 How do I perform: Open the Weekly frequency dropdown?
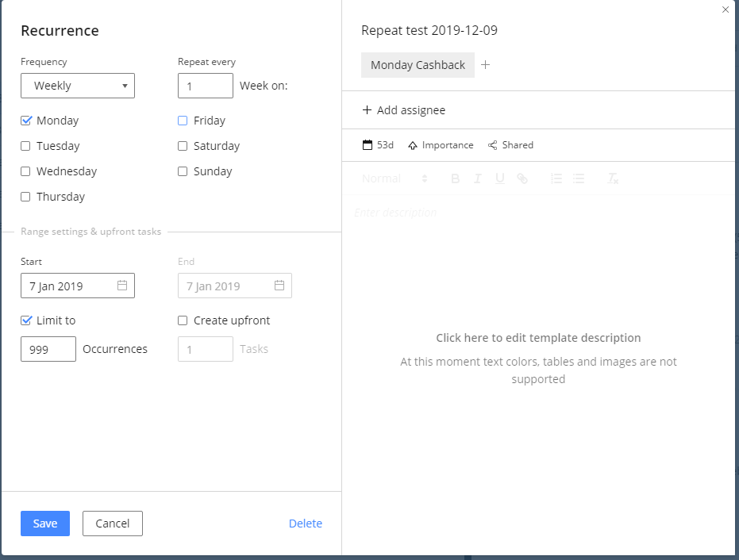click(78, 86)
